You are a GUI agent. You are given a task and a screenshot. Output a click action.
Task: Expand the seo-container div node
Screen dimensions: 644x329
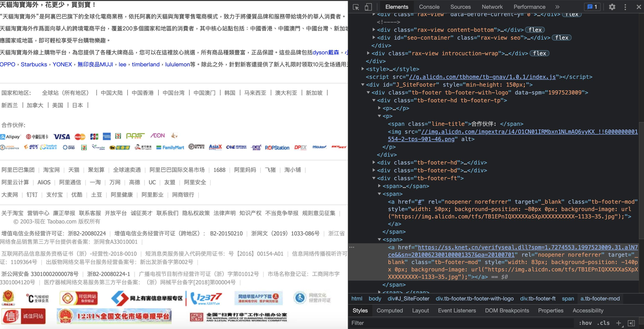(374, 38)
